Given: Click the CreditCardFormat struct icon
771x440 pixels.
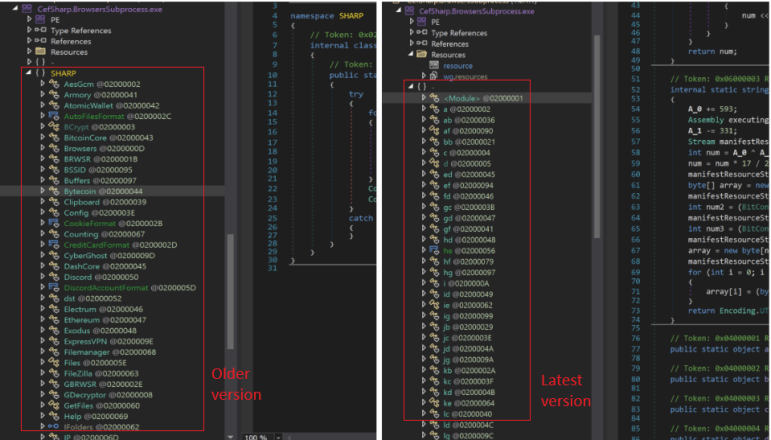Looking at the screenshot, I should 54,245.
